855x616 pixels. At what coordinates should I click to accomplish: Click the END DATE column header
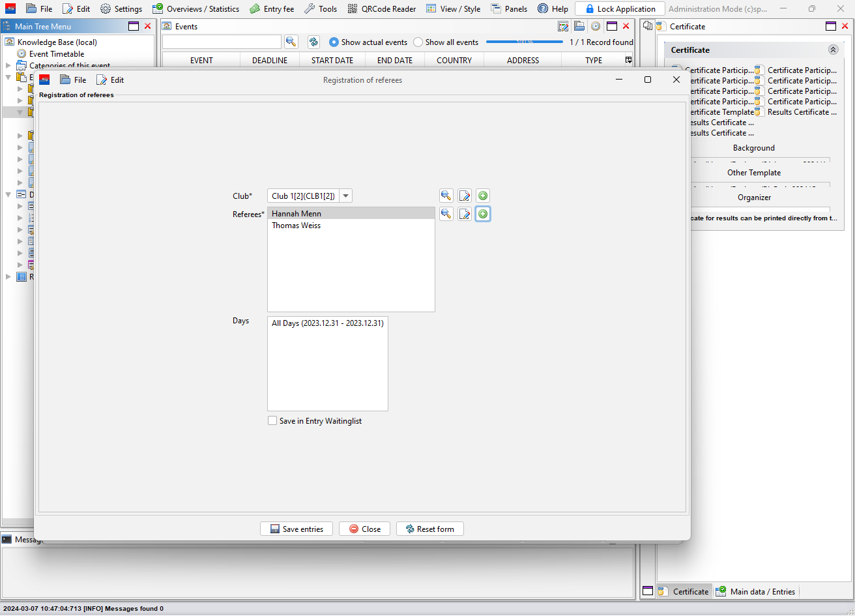tap(395, 60)
